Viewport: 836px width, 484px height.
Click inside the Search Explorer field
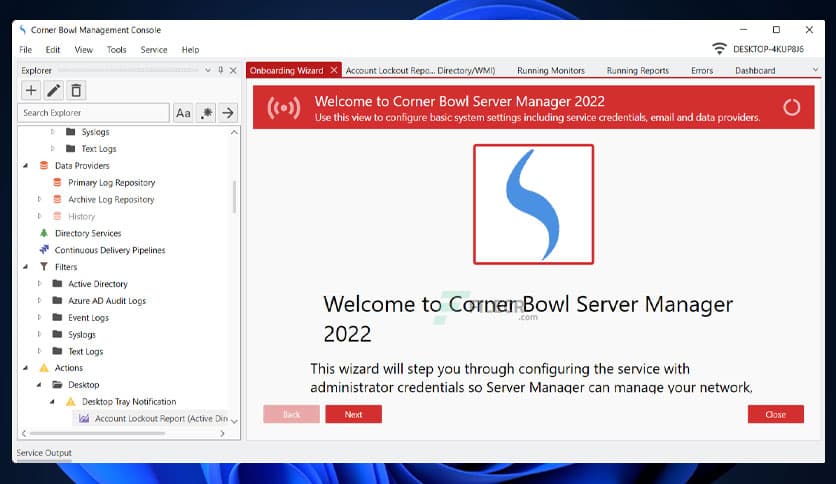pos(94,113)
